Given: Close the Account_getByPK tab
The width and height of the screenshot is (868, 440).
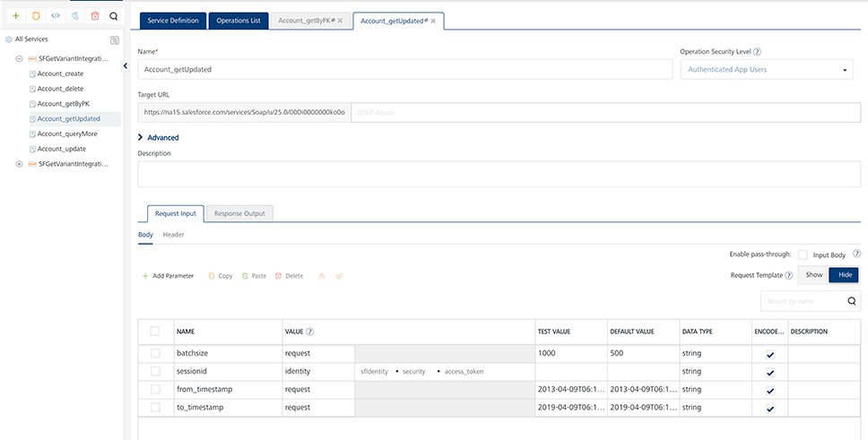Looking at the screenshot, I should (x=340, y=21).
